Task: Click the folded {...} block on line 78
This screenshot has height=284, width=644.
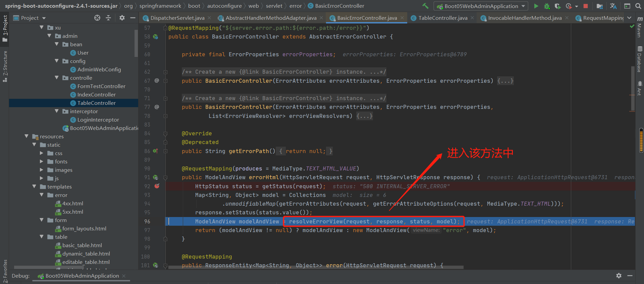Action: [x=365, y=116]
